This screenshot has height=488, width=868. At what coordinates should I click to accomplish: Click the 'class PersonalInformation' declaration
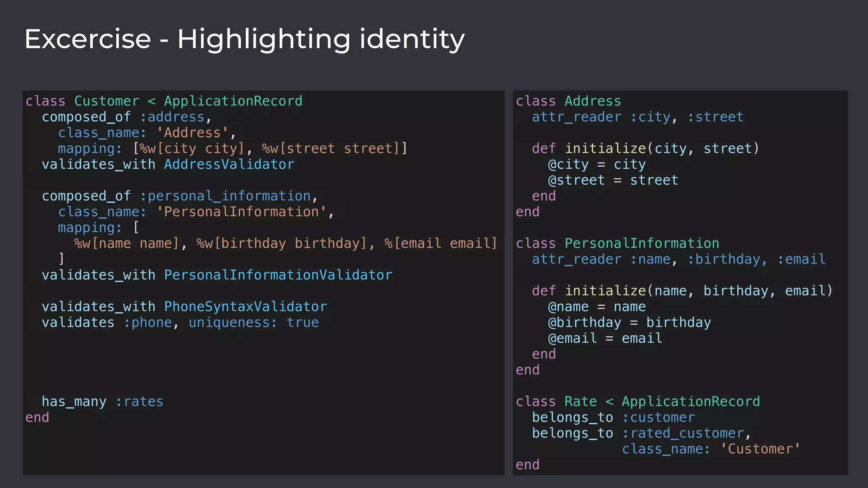(x=618, y=244)
